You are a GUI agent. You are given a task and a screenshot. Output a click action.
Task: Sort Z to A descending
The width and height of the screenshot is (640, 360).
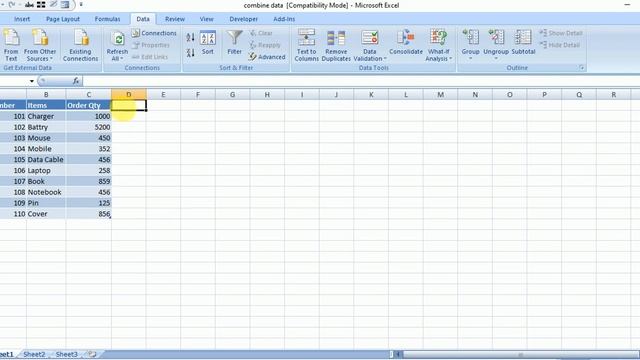(190, 52)
